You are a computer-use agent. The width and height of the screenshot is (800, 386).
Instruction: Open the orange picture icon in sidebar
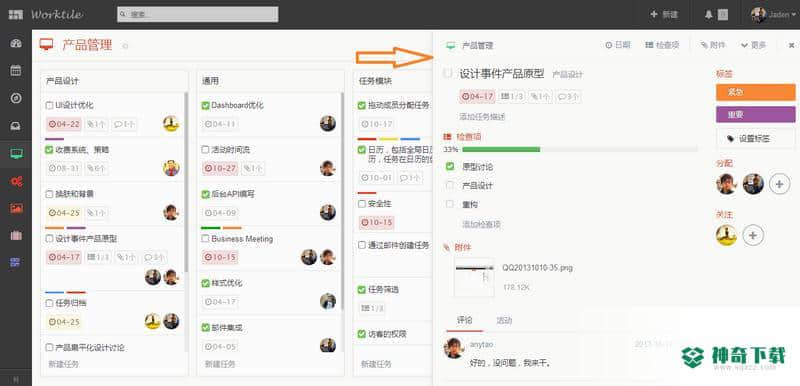[16, 208]
